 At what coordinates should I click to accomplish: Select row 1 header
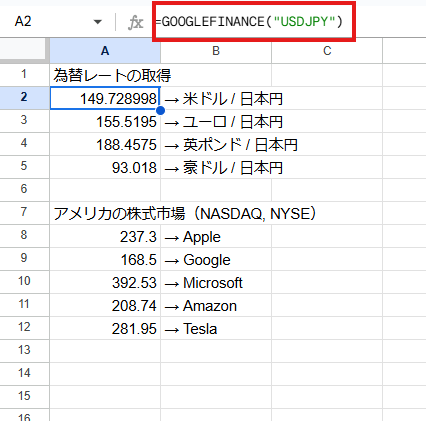click(24, 74)
